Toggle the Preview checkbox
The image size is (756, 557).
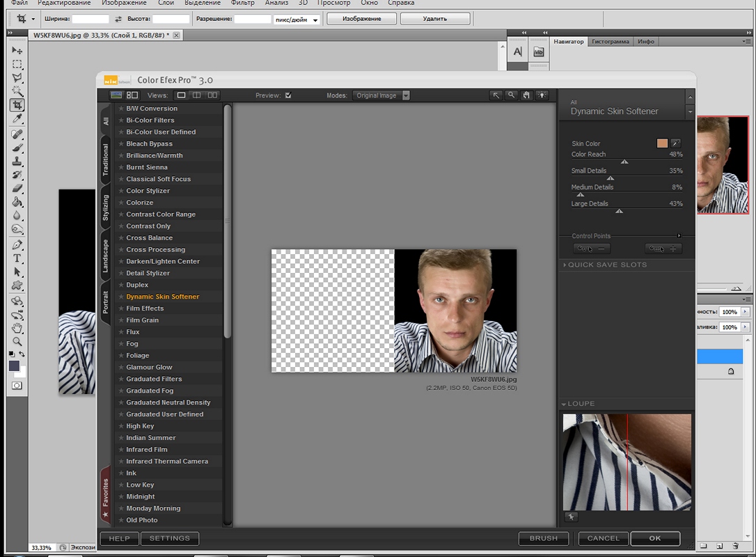click(x=288, y=95)
